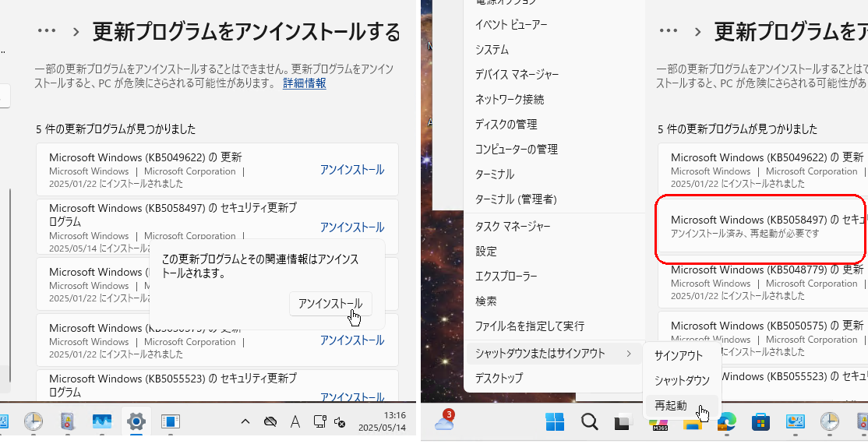Open File Explorer folder icon in right taskbar
This screenshot has width=868, height=444.
point(692,424)
